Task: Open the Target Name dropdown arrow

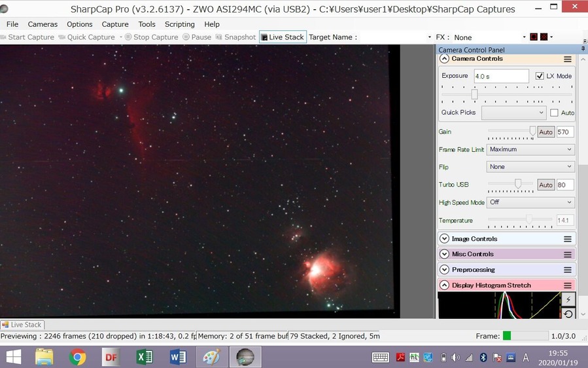Action: coord(430,37)
